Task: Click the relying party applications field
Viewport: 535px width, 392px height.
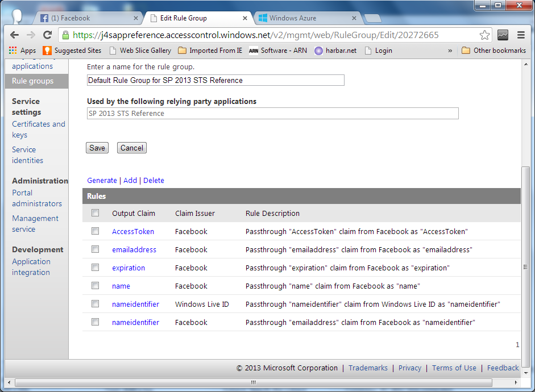Action: coord(273,114)
